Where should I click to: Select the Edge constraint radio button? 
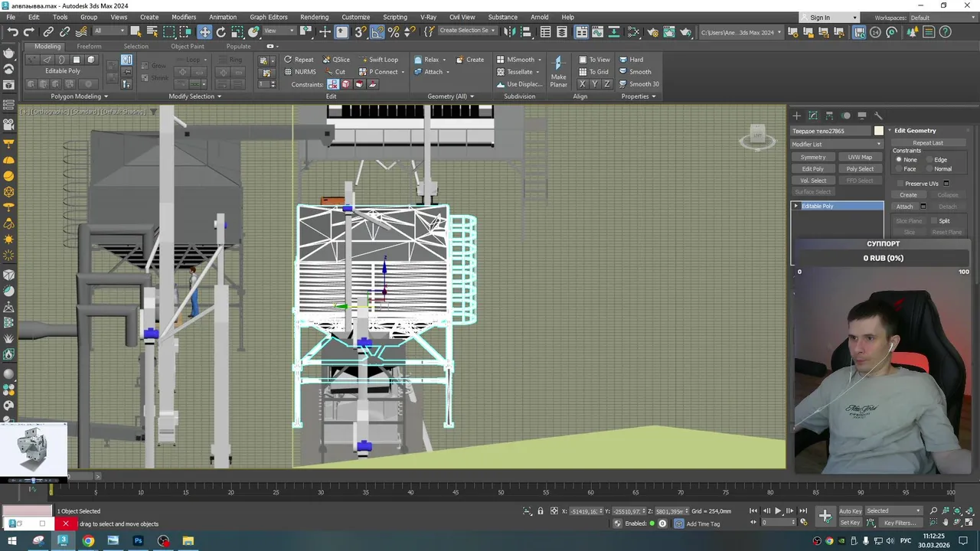[929, 160]
